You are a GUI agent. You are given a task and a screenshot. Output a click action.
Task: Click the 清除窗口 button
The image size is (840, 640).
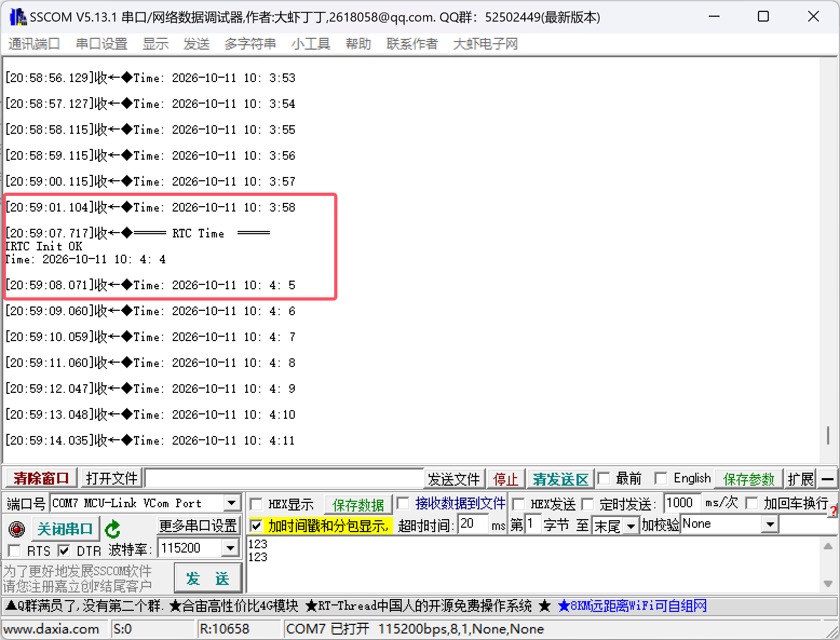pos(41,479)
